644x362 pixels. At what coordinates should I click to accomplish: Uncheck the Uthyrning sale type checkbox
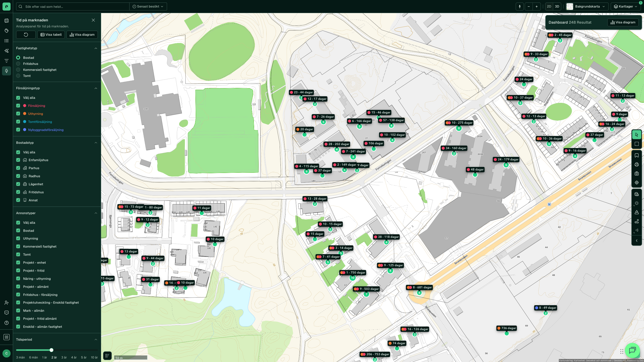coord(18,114)
